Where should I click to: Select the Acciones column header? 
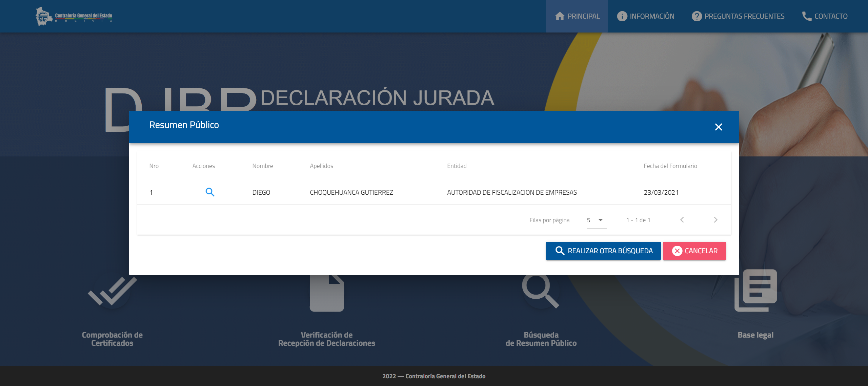coord(204,166)
